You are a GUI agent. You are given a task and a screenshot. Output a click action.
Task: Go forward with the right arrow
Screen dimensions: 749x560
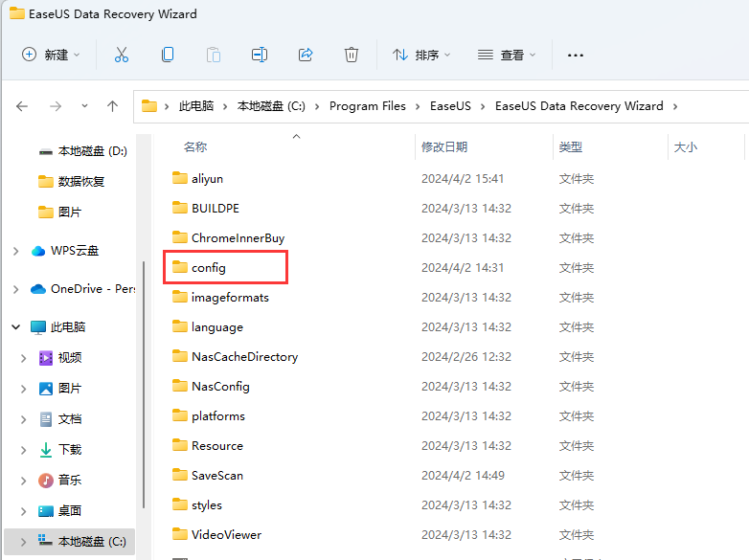pyautogui.click(x=56, y=106)
